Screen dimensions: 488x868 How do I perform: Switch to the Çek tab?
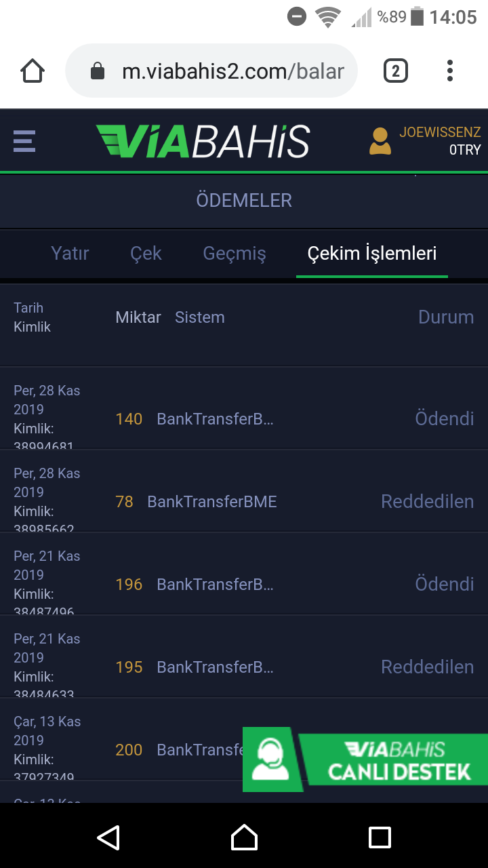pyautogui.click(x=146, y=254)
